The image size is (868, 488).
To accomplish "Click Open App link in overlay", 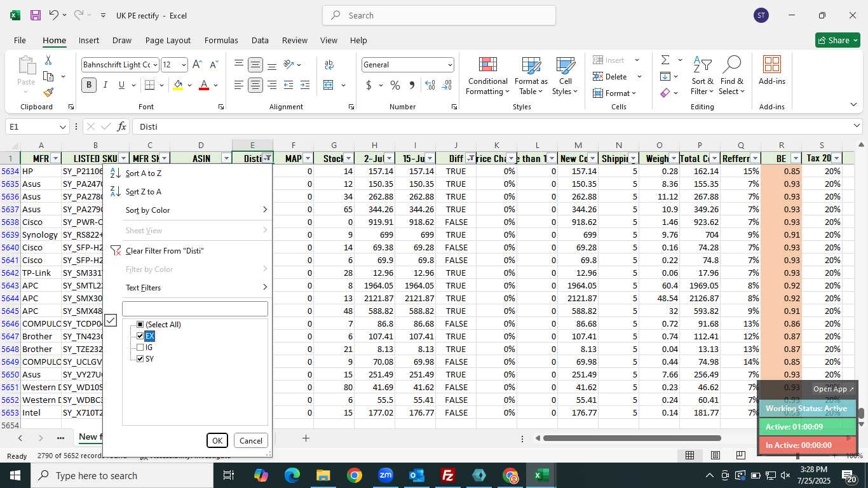I will pyautogui.click(x=834, y=389).
